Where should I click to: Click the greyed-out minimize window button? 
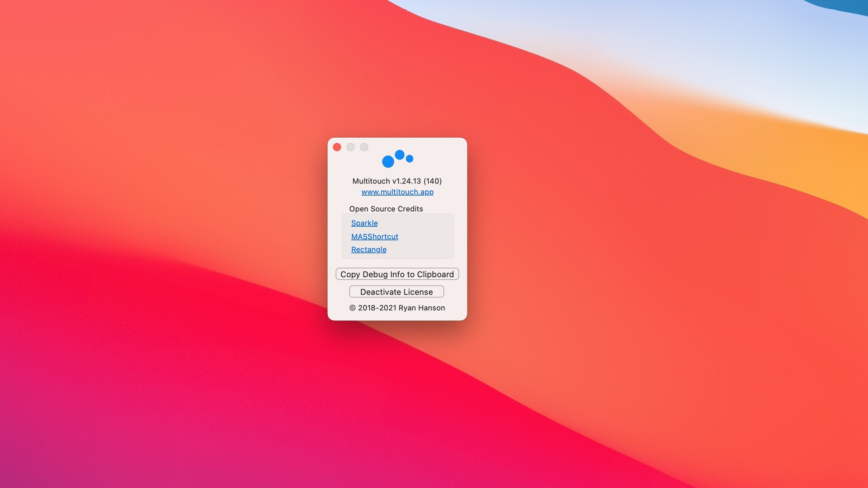tap(350, 147)
